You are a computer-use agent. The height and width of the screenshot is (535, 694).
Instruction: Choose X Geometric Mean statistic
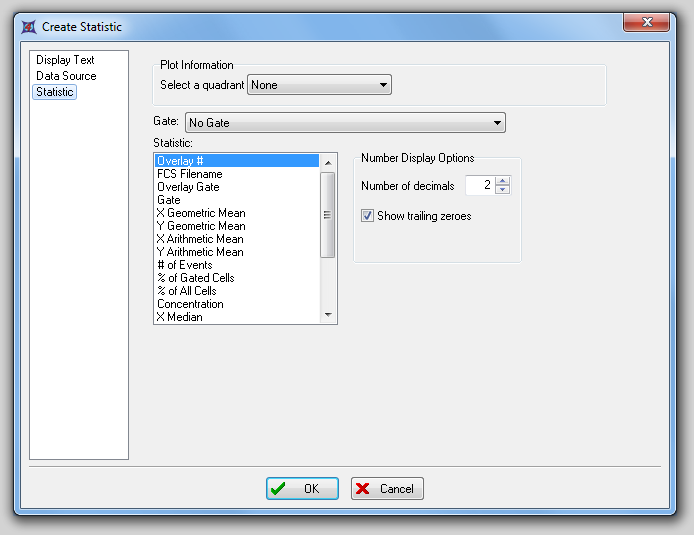click(x=201, y=213)
